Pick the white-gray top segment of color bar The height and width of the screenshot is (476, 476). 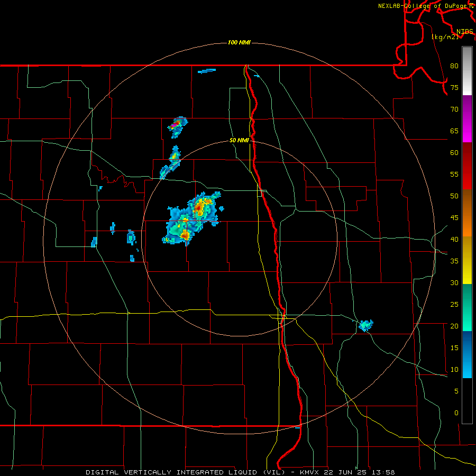467,71
